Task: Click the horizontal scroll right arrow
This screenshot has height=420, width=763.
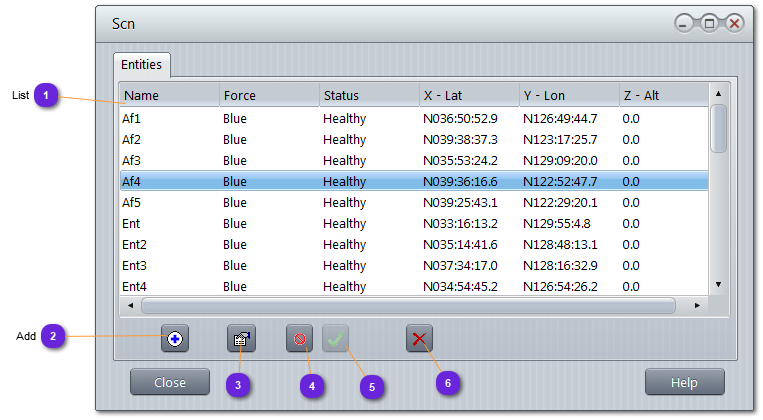Action: click(698, 304)
